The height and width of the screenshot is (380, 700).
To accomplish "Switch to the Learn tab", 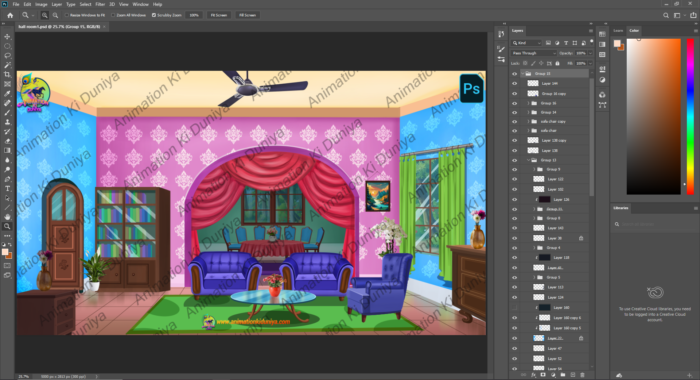I will click(618, 31).
